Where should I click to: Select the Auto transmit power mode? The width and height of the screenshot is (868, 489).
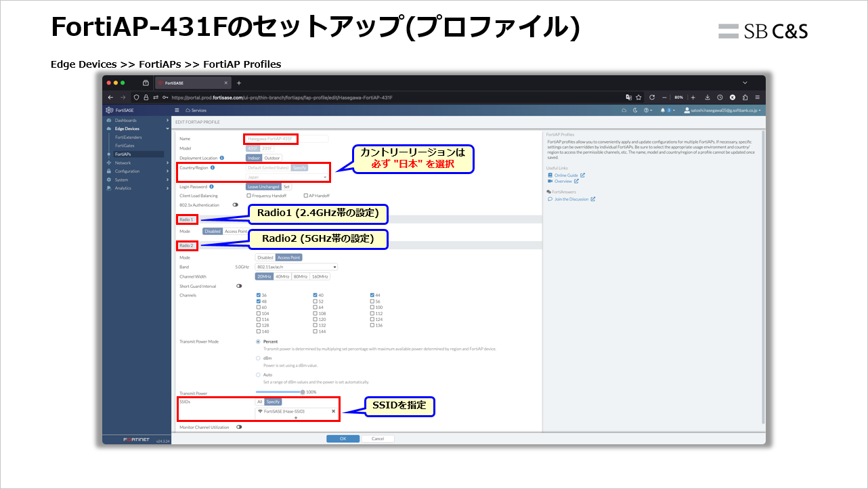point(259,375)
